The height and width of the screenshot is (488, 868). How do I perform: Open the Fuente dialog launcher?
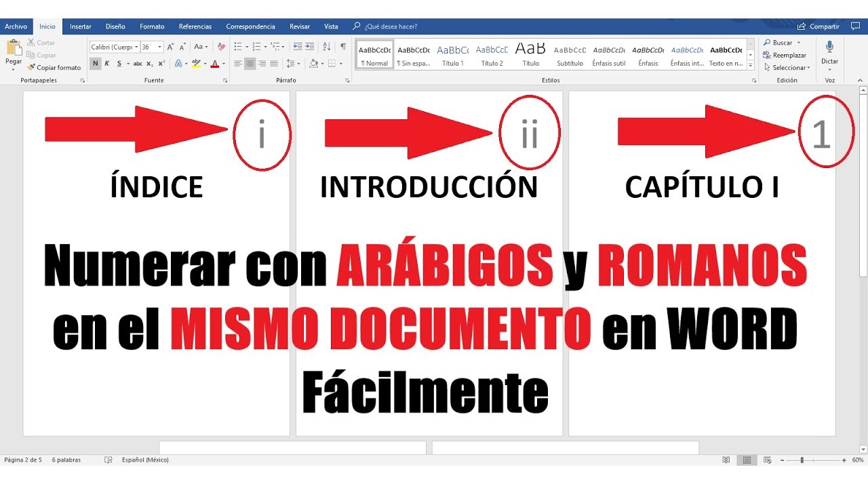pos(225,80)
